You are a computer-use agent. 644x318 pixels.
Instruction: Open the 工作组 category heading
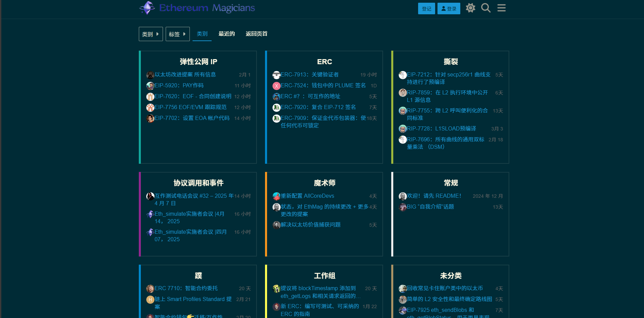coord(324,276)
